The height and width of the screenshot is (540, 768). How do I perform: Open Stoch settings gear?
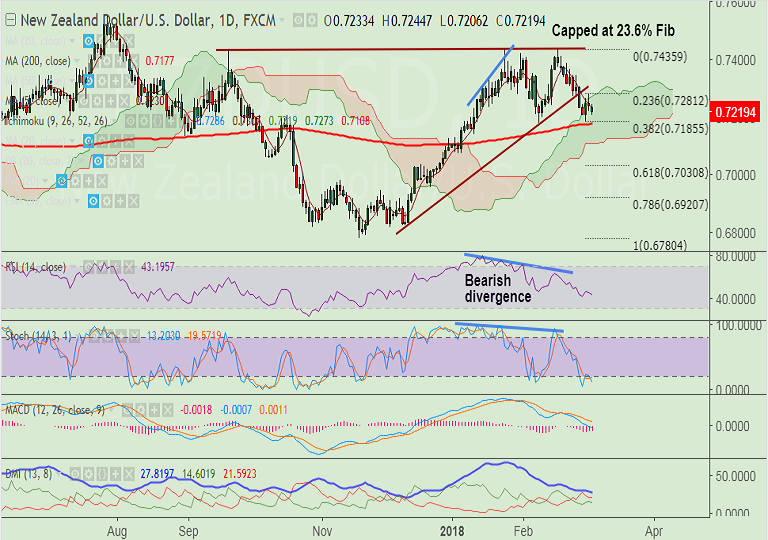coord(107,336)
